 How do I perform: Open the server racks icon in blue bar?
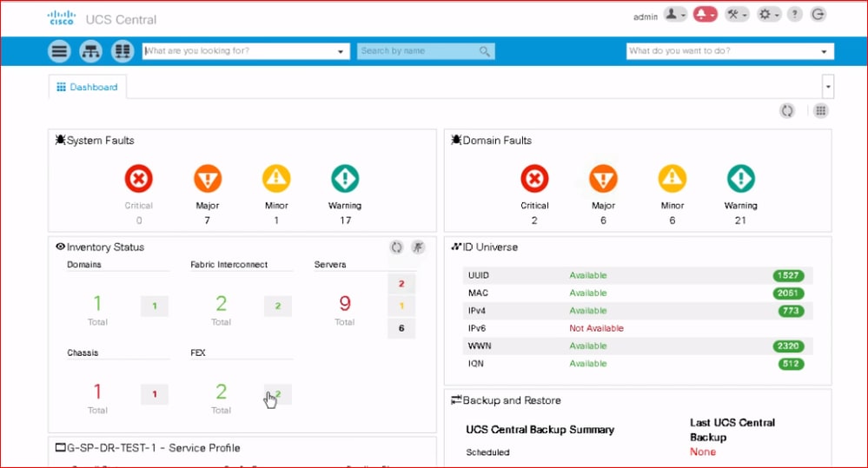click(123, 51)
